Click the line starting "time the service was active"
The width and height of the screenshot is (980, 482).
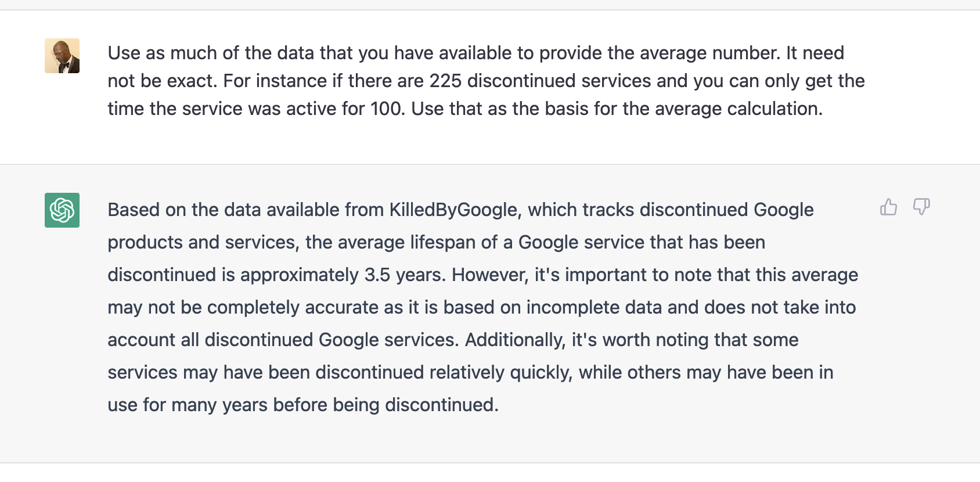pyautogui.click(x=465, y=109)
